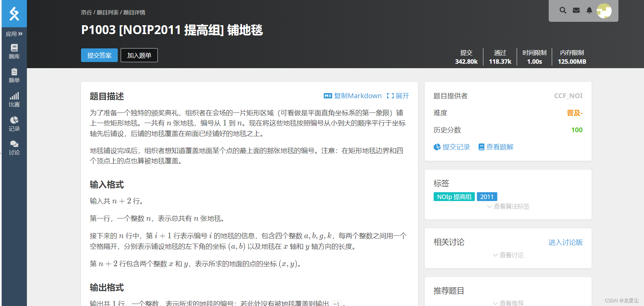Open 查看题解 solutions link

point(496,147)
